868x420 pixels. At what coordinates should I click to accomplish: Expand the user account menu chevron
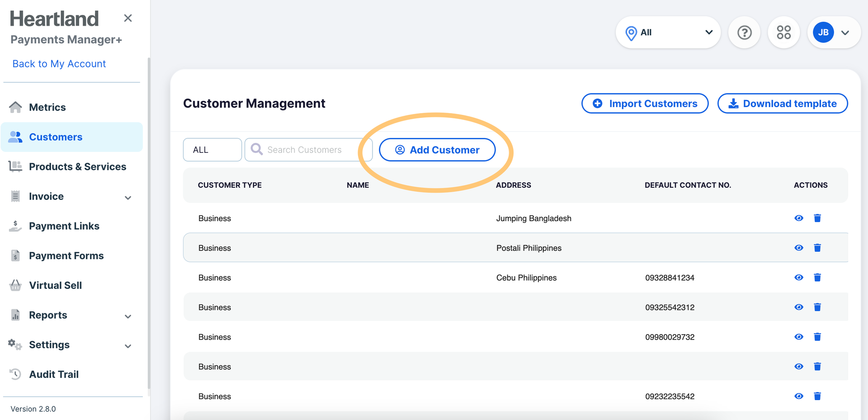pyautogui.click(x=845, y=33)
